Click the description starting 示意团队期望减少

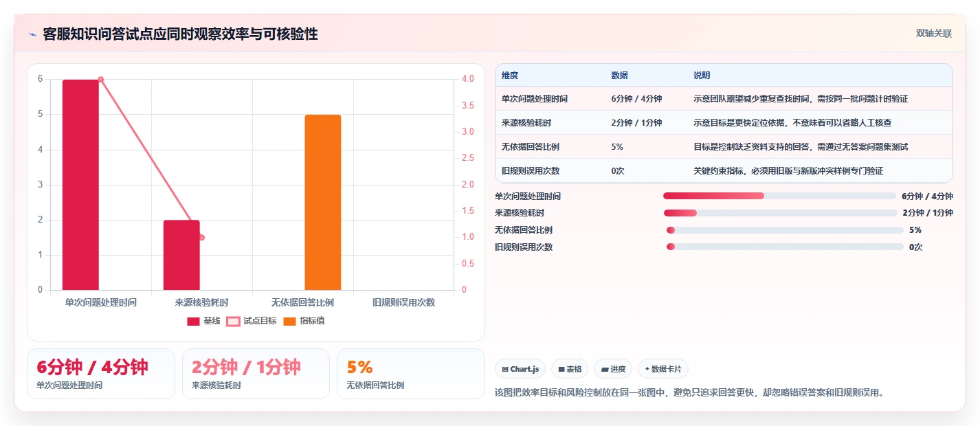[801, 99]
